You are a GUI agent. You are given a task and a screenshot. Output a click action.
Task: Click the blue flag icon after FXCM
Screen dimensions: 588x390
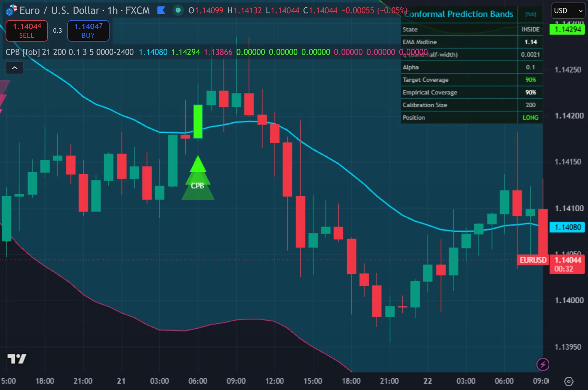[x=161, y=10]
